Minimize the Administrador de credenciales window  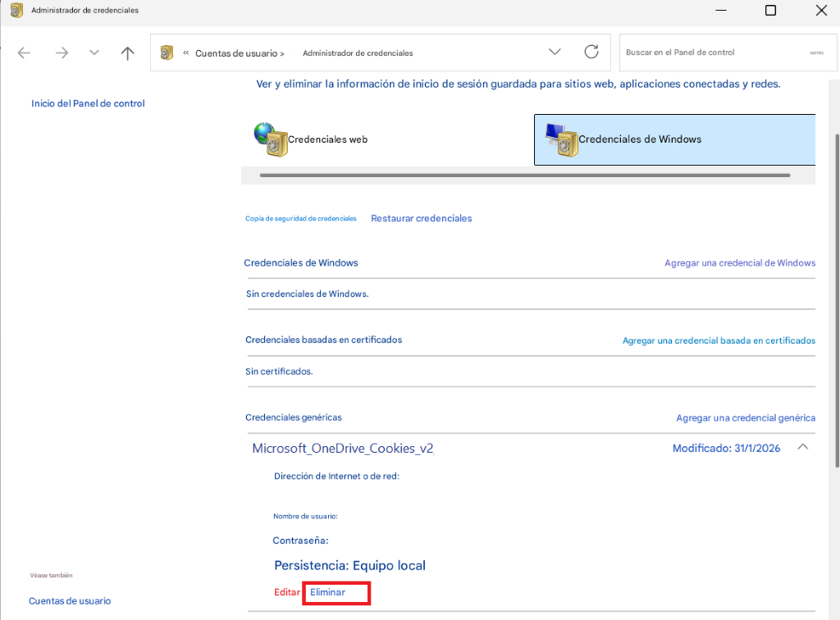pos(720,10)
